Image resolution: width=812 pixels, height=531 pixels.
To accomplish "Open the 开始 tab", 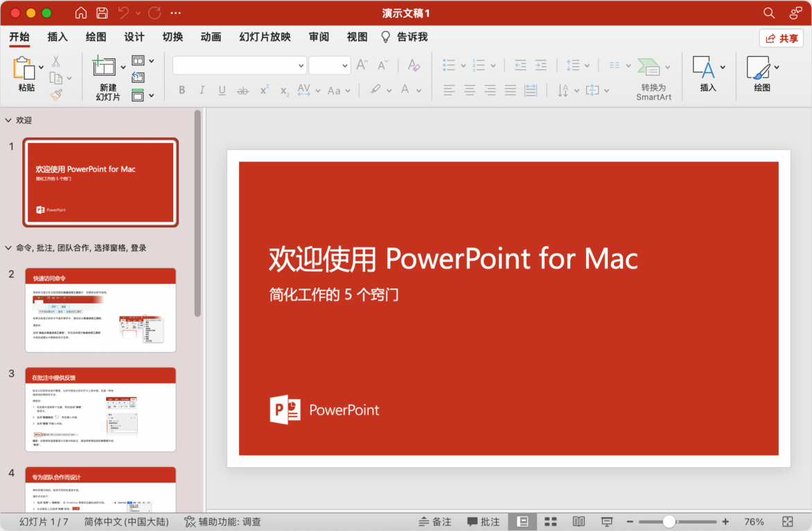I will pos(19,37).
